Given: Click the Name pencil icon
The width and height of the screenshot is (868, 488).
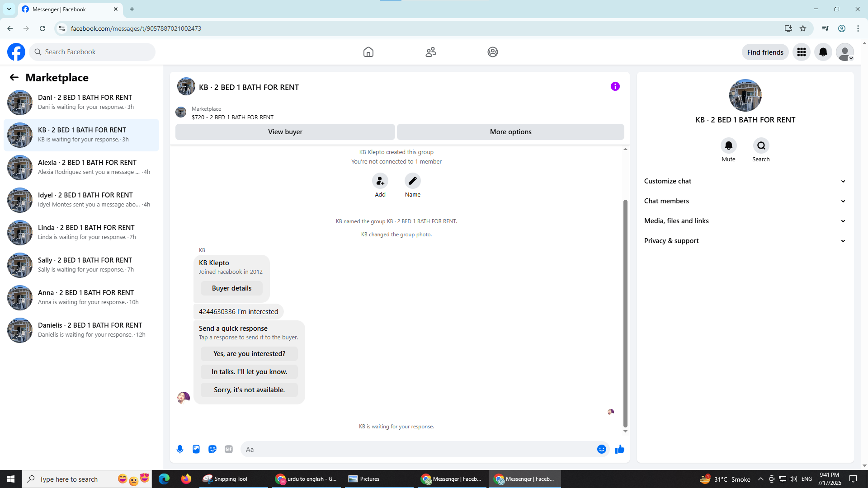Looking at the screenshot, I should click(413, 181).
